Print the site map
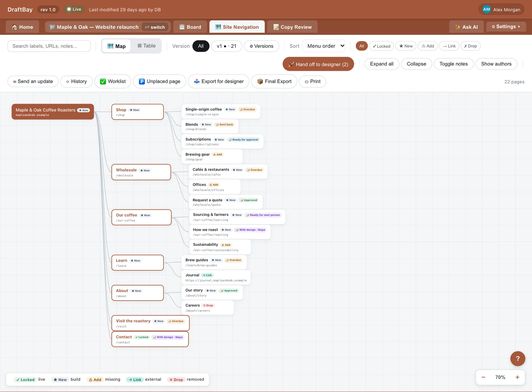532x392 pixels. 313,81
